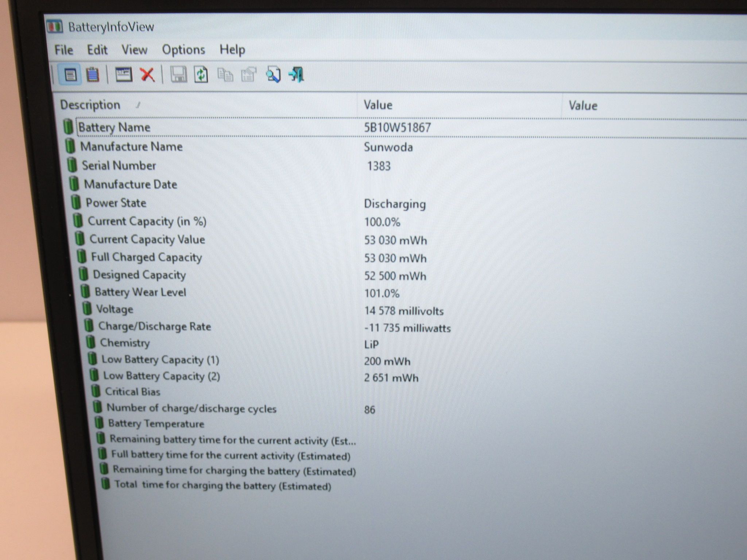The width and height of the screenshot is (747, 560).
Task: Select the Battery Temperature row label
Action: click(156, 424)
